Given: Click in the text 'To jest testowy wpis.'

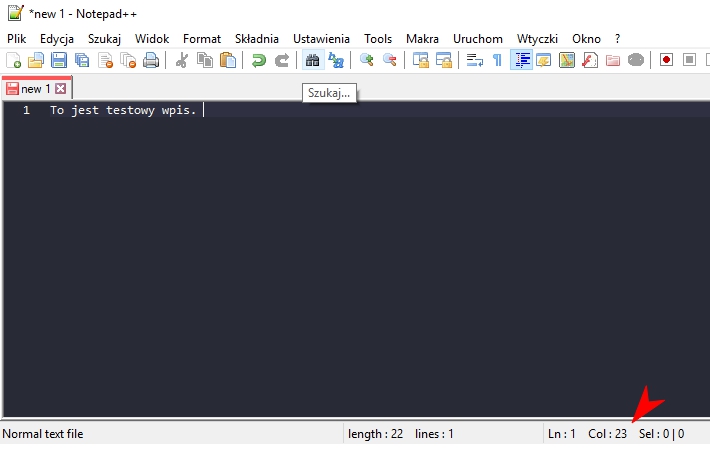Looking at the screenshot, I should 123,110.
